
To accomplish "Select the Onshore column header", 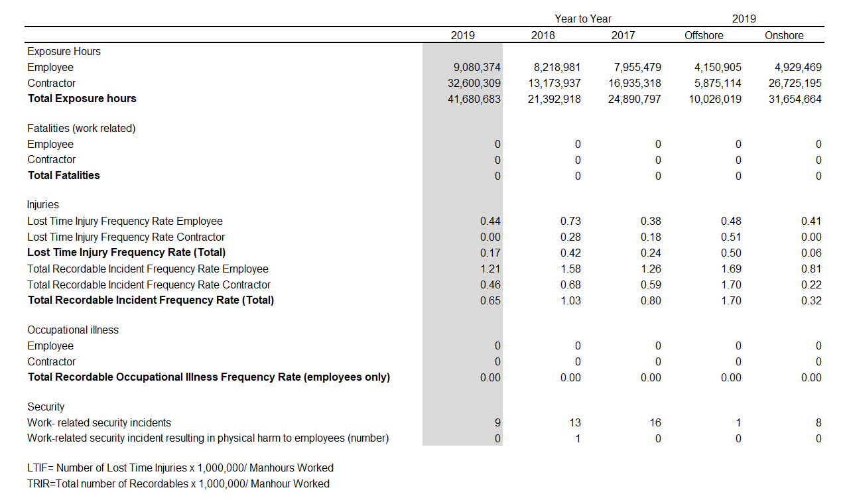I will (x=784, y=36).
